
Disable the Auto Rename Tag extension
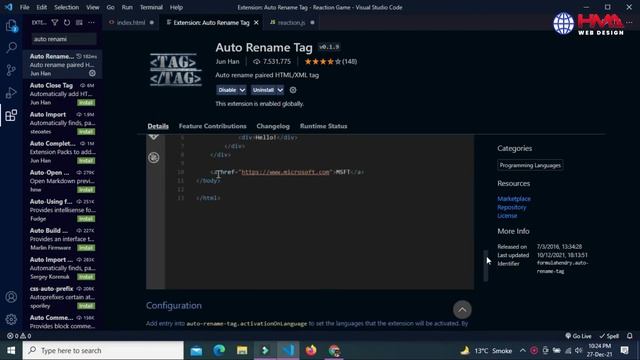227,90
